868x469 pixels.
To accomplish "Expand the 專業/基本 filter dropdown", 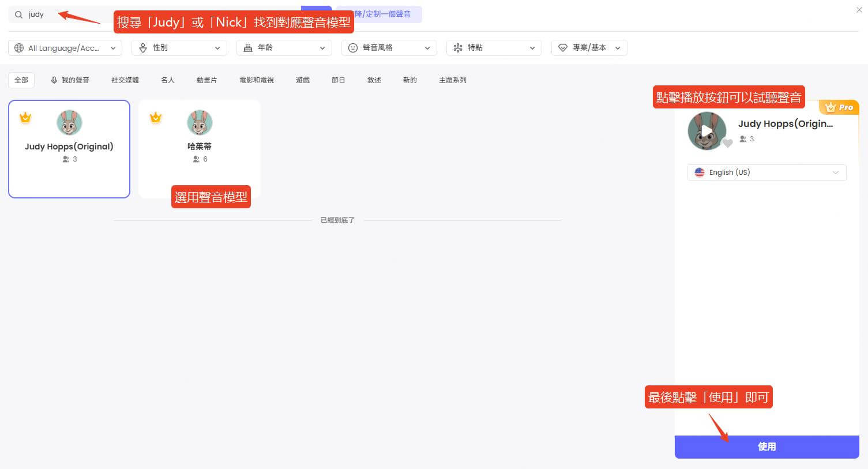I will [617, 48].
